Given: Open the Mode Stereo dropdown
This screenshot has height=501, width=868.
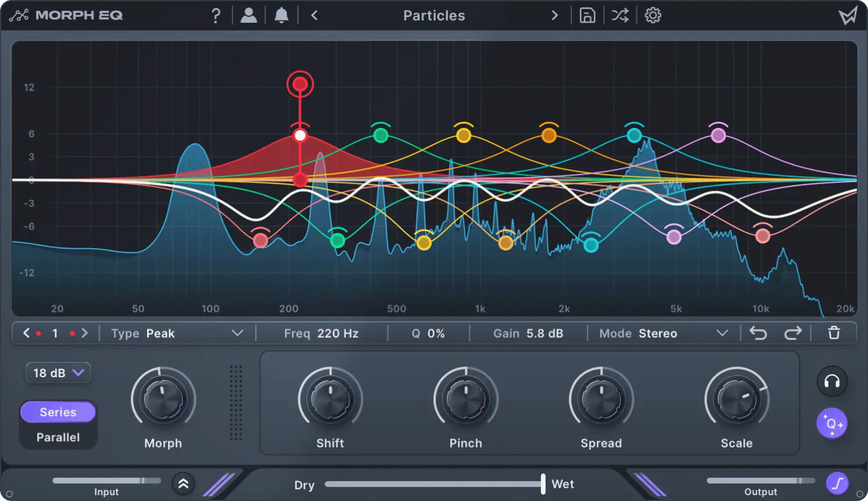Looking at the screenshot, I should [663, 333].
